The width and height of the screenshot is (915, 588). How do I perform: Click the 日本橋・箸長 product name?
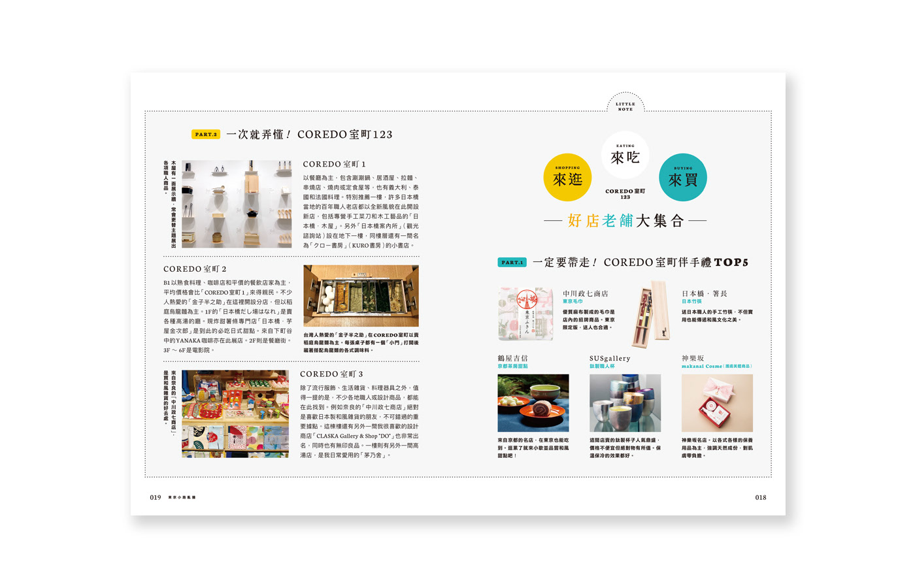coord(705,294)
